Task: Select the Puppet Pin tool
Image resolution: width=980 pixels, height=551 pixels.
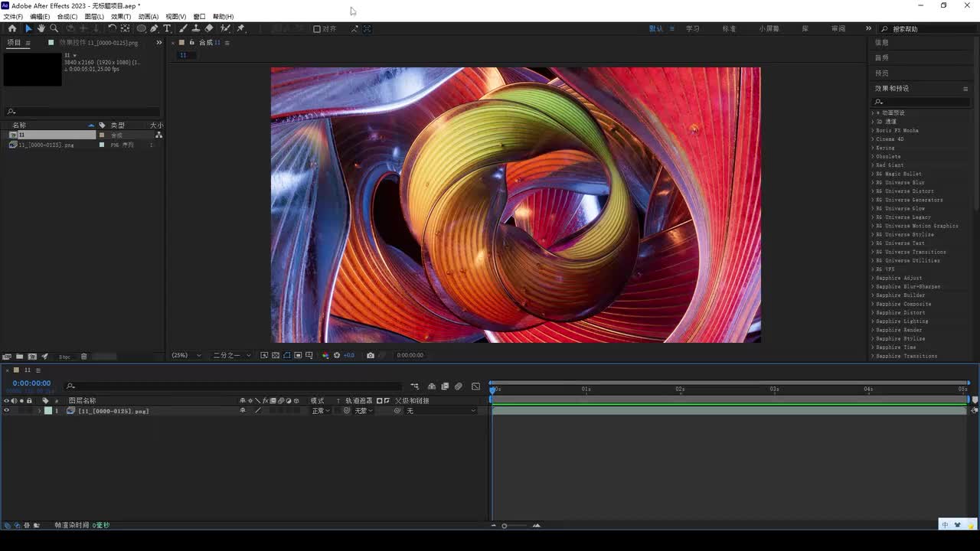Action: click(240, 28)
